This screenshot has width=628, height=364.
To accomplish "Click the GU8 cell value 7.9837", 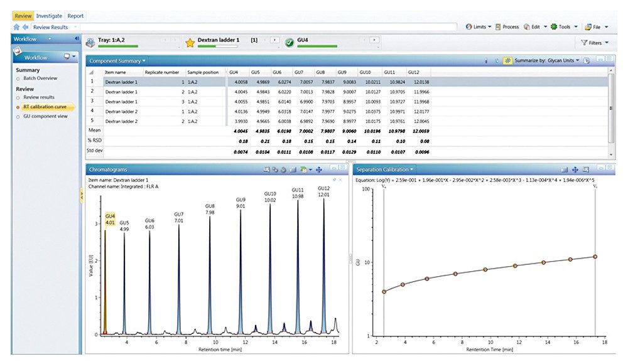I will [x=328, y=82].
